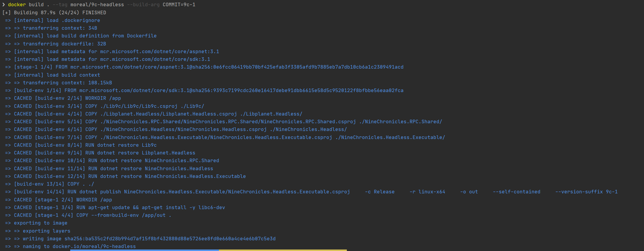Click the '--self-contained' publish flag
Viewport: 644px width, 251px height.
coord(517,192)
